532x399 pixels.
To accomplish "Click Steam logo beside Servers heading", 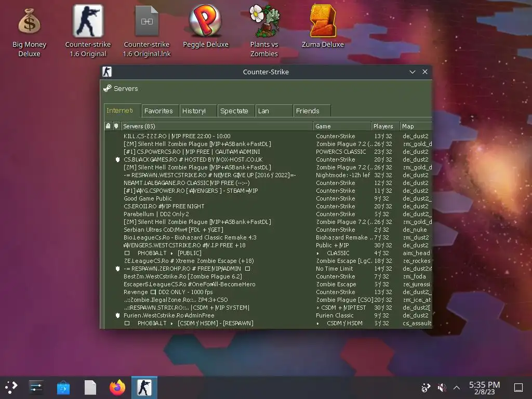I will [108, 88].
